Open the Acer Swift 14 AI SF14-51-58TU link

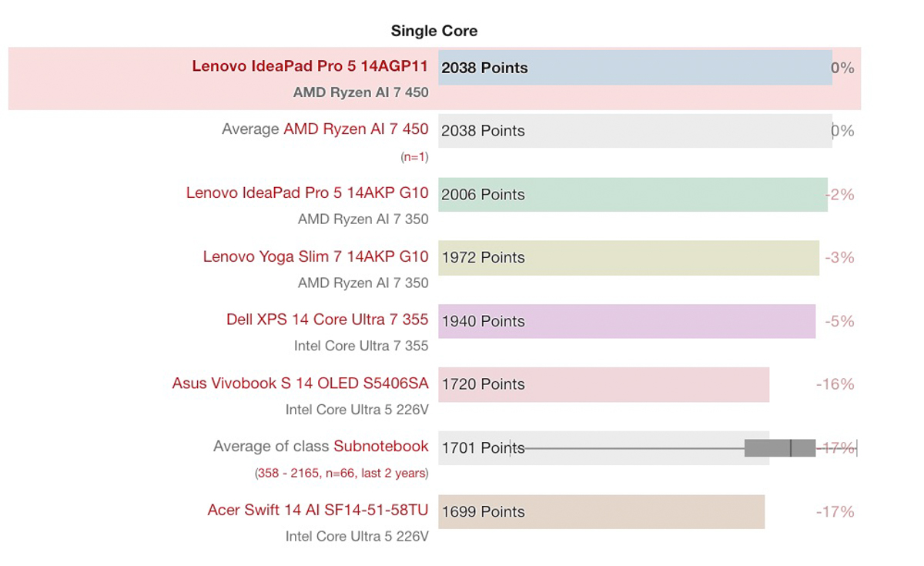point(318,510)
